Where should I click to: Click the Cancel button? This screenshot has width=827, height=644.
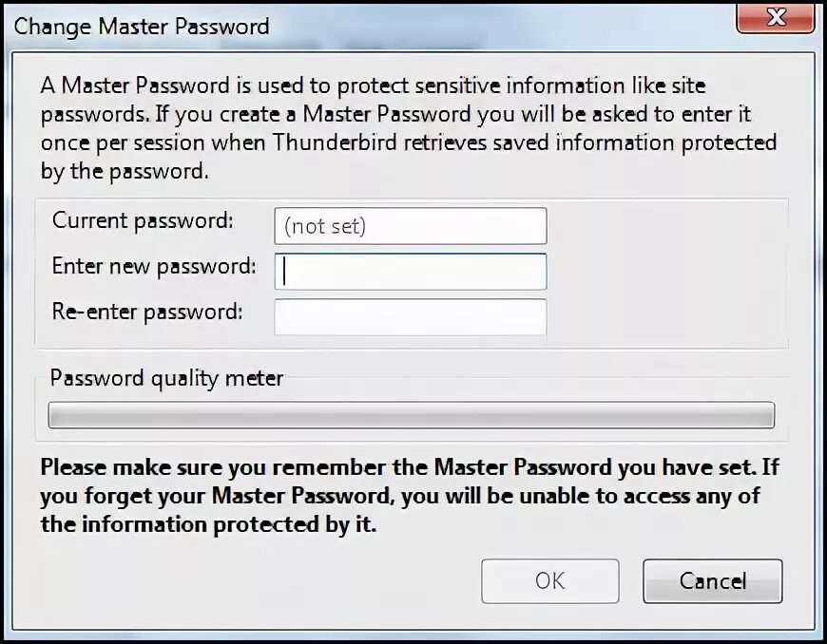tap(712, 581)
